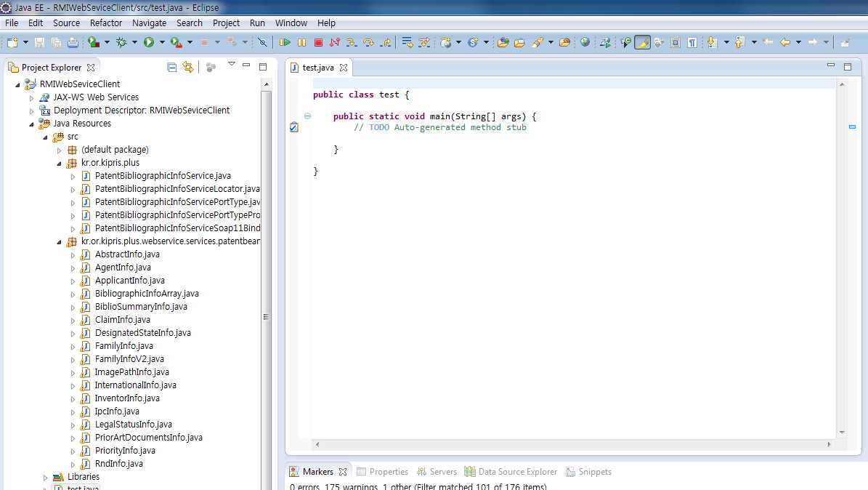Click the Resume debug icon

285,43
